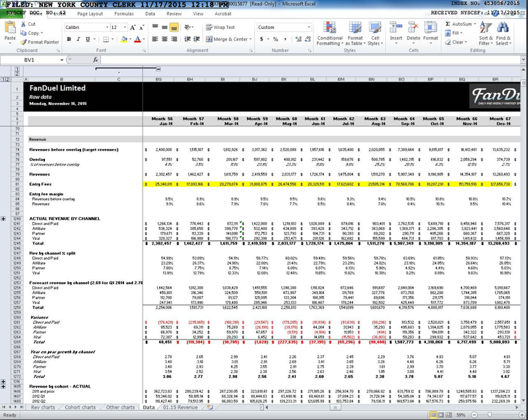Toggle Align Text Left
The width and height of the screenshot is (528, 420).
point(155,39)
